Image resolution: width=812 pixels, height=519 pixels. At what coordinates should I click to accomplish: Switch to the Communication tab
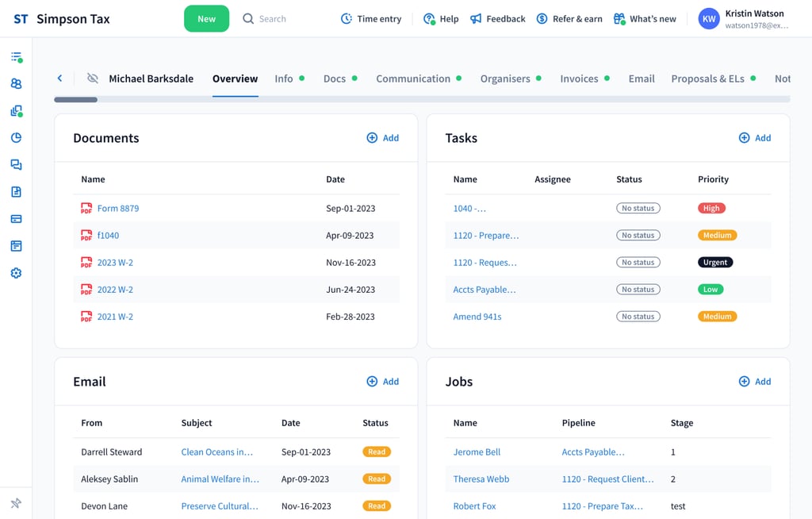pos(412,79)
